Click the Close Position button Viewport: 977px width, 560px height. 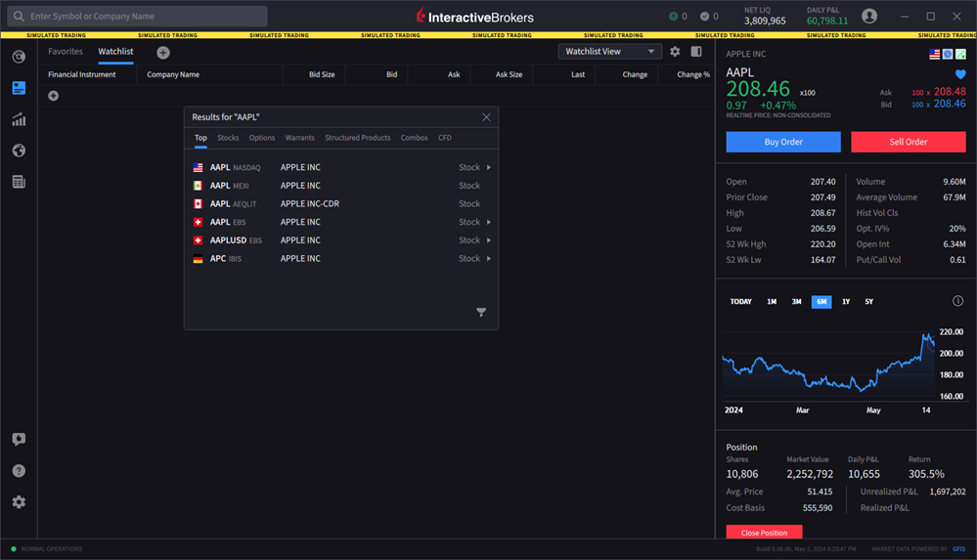(x=764, y=532)
